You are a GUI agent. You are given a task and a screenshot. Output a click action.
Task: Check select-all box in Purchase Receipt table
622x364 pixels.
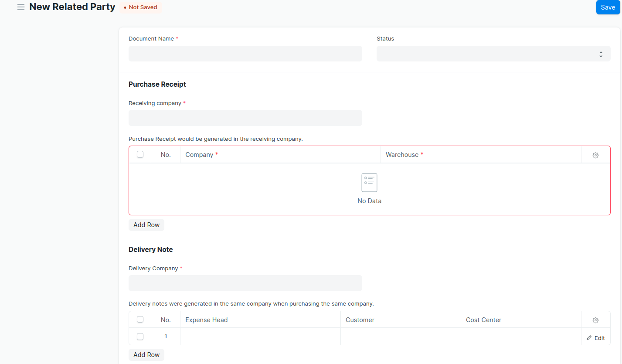click(x=140, y=154)
